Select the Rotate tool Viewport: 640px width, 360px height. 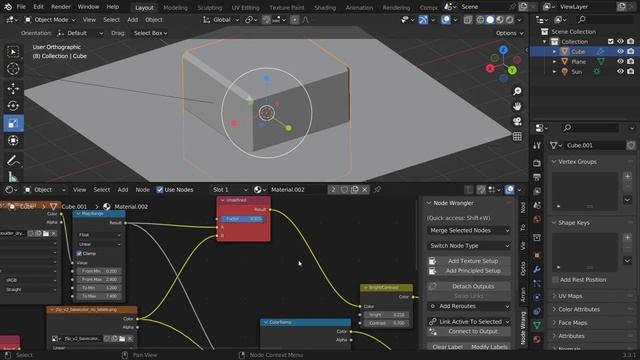point(13,106)
